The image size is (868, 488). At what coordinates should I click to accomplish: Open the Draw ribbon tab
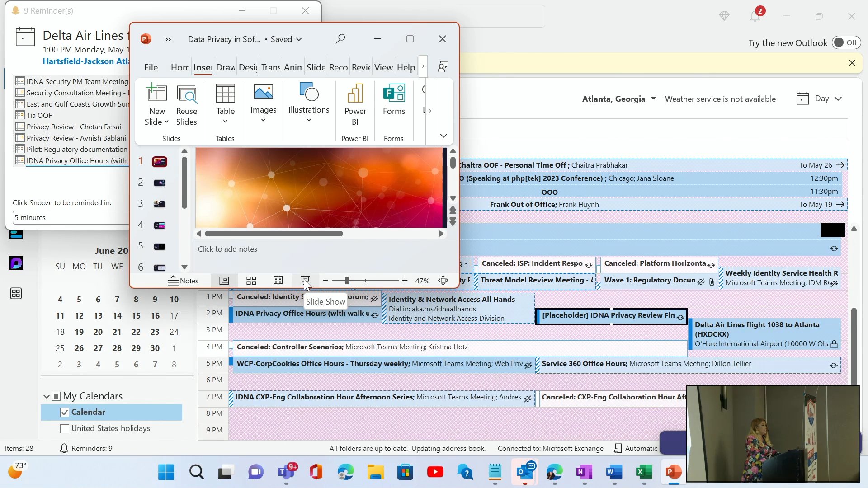tap(225, 67)
